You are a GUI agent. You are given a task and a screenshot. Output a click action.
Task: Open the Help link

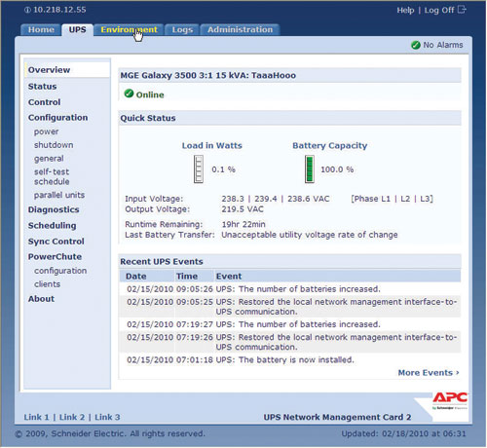coord(405,11)
